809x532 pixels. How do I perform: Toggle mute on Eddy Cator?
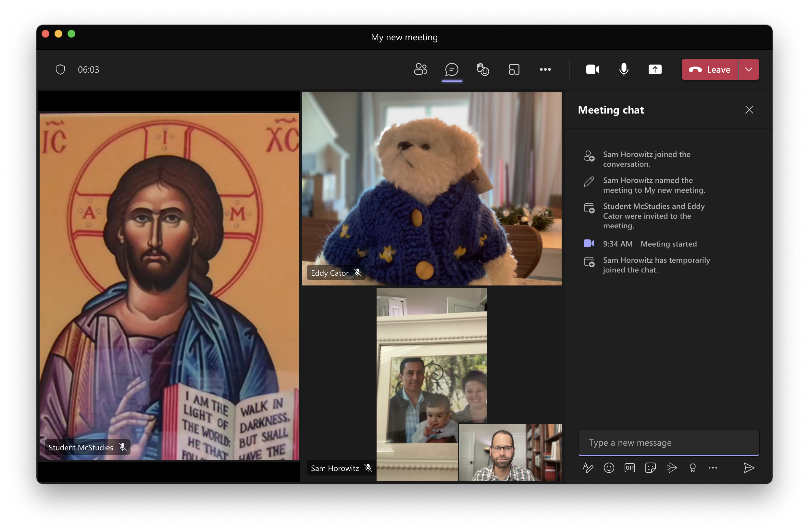357,272
